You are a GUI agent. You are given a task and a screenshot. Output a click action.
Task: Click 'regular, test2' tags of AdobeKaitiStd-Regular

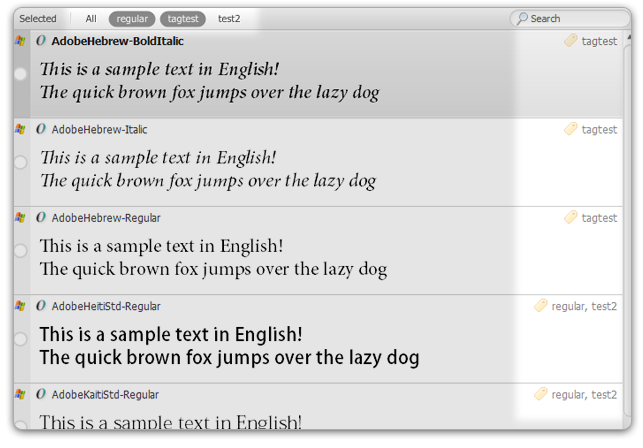[584, 395]
